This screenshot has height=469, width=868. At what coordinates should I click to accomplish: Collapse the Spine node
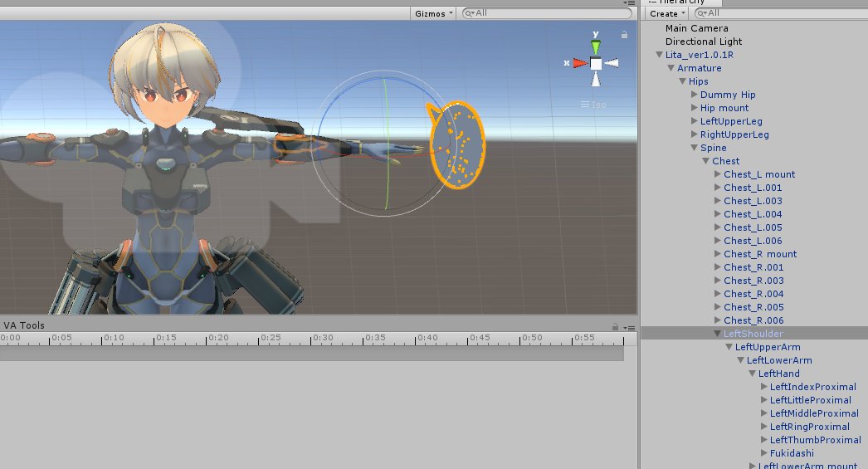pyautogui.click(x=695, y=148)
